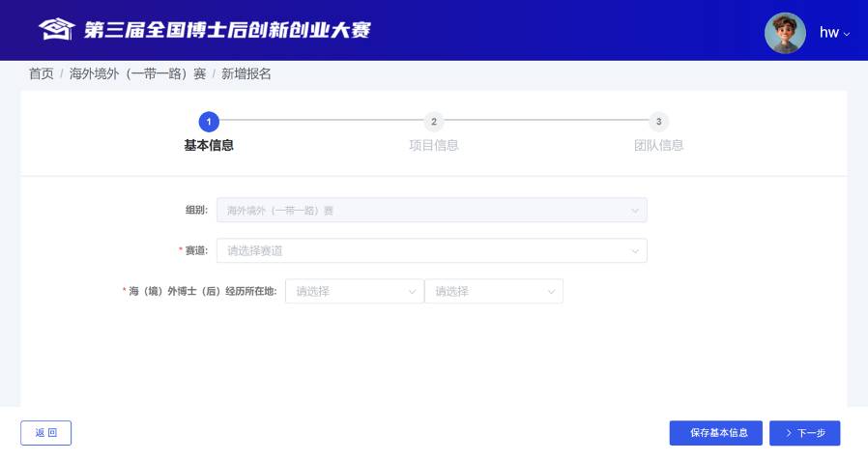Click the 保存基本信息 button

coord(715,433)
